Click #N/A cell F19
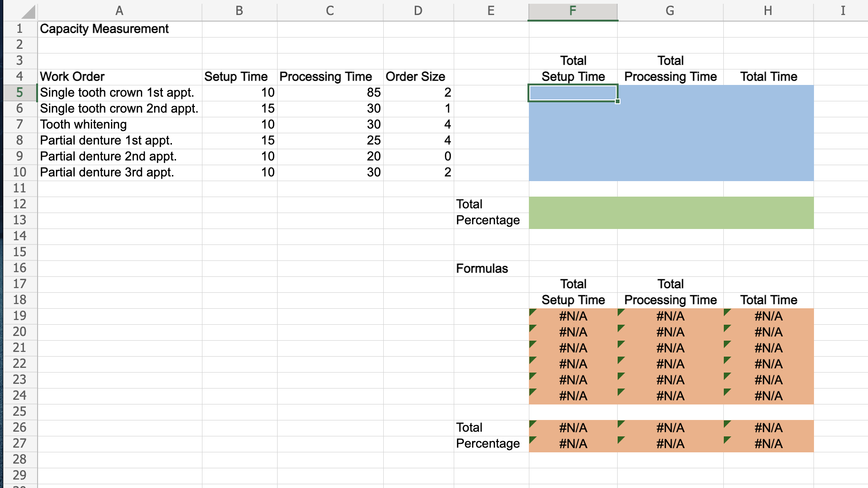 tap(573, 316)
